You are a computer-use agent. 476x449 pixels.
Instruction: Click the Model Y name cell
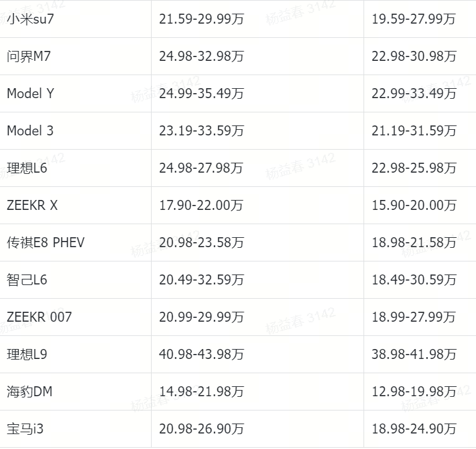(x=30, y=94)
